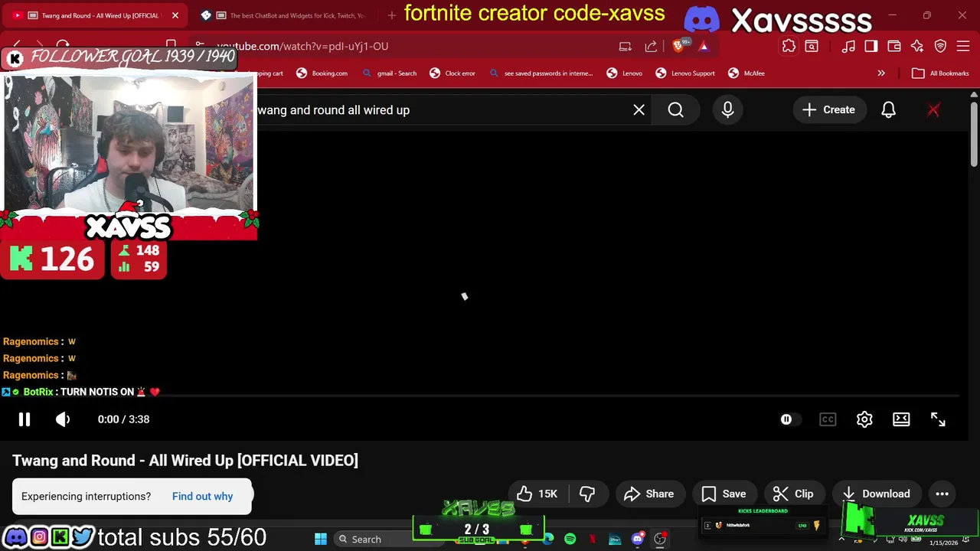Pause the YouTube video
980x551 pixels.
click(24, 419)
